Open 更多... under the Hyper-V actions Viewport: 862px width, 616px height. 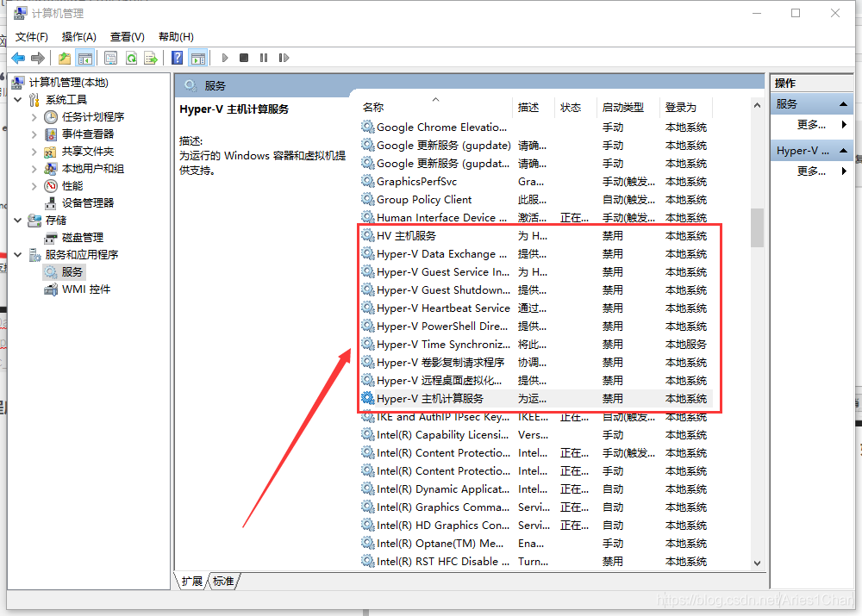pos(811,171)
